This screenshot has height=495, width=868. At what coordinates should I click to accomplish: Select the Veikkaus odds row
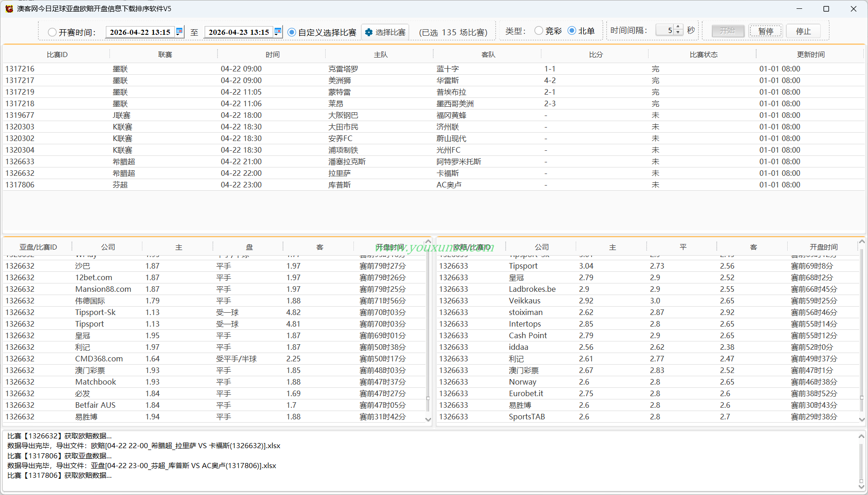648,301
